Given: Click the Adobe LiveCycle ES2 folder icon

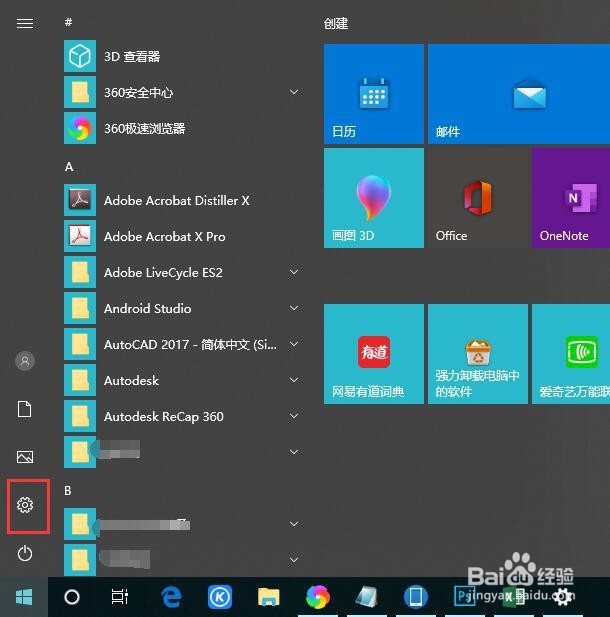Looking at the screenshot, I should [80, 272].
